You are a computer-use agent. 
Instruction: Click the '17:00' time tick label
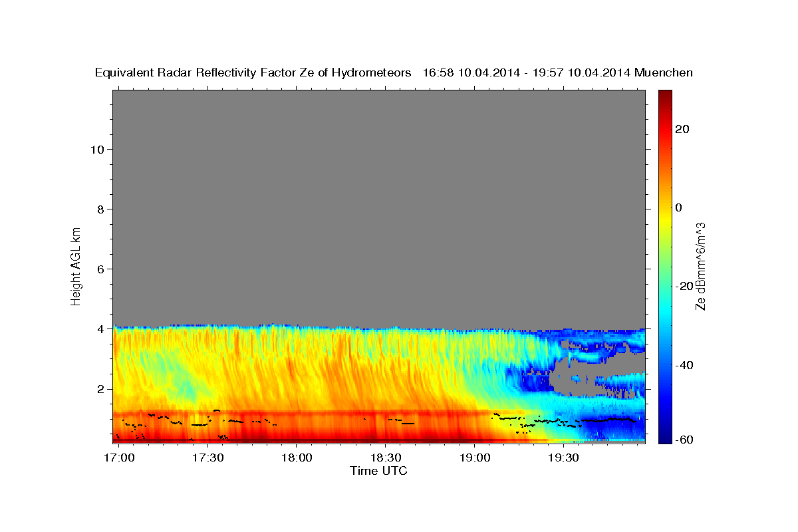pos(120,458)
